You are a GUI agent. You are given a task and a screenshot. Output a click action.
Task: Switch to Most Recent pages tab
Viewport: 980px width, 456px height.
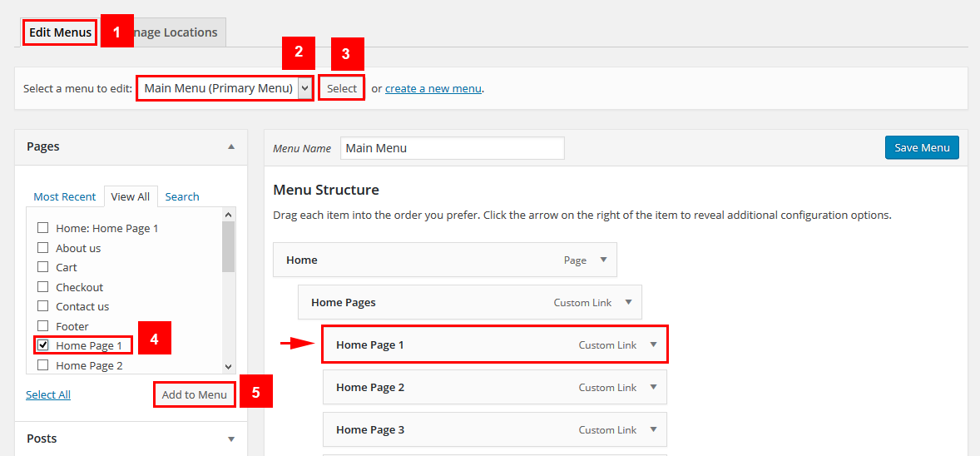point(65,196)
